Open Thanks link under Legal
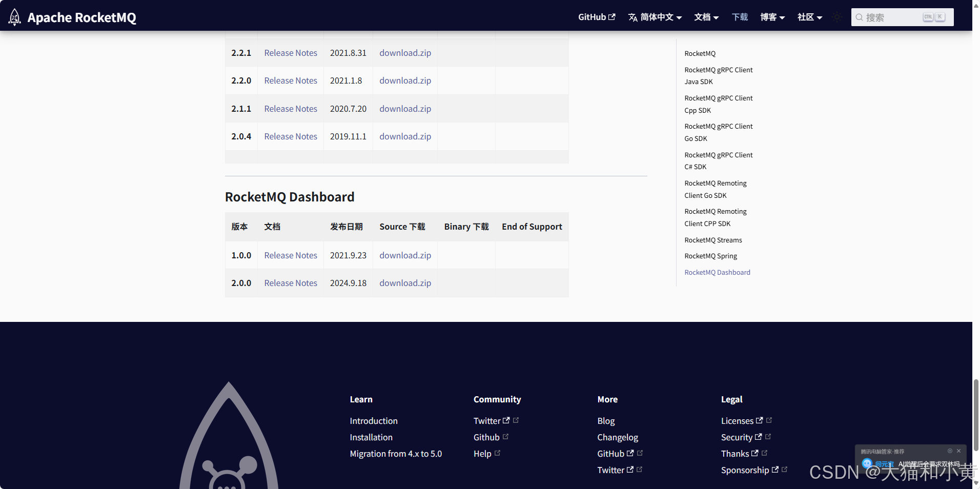The image size is (980, 489). click(740, 454)
